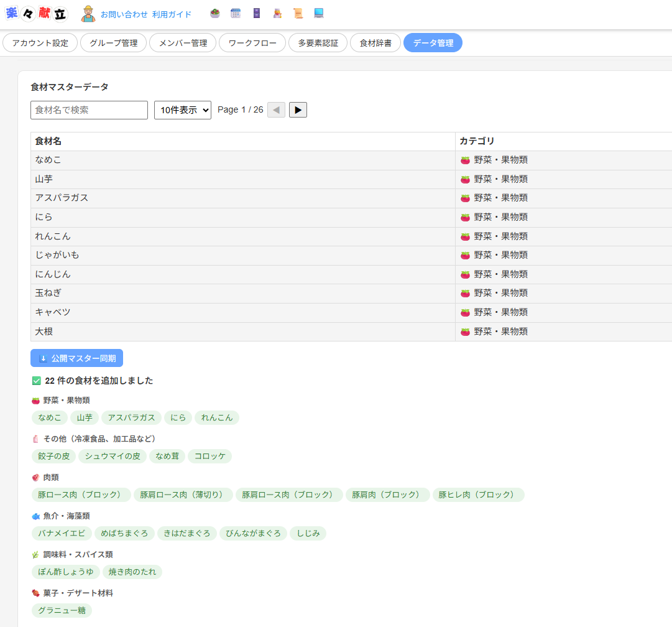
Task: Select the データ管理 tab
Action: coord(433,43)
